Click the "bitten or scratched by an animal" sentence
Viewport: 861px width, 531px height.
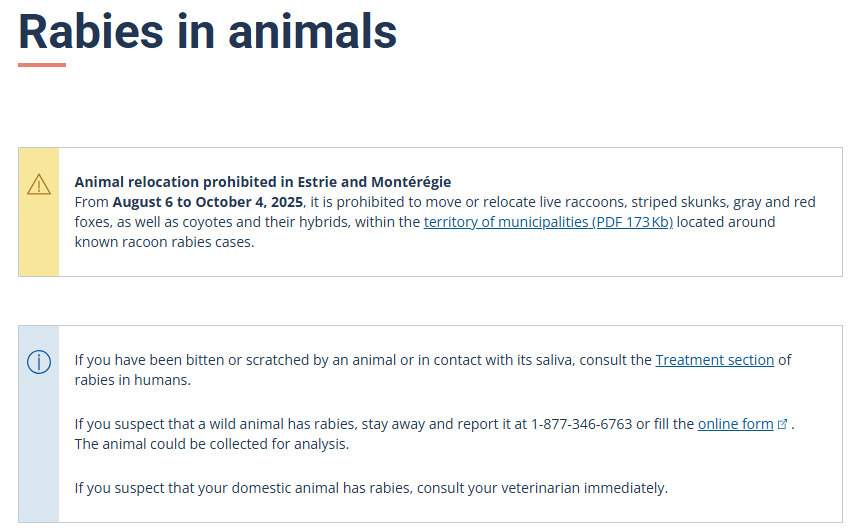[300, 360]
